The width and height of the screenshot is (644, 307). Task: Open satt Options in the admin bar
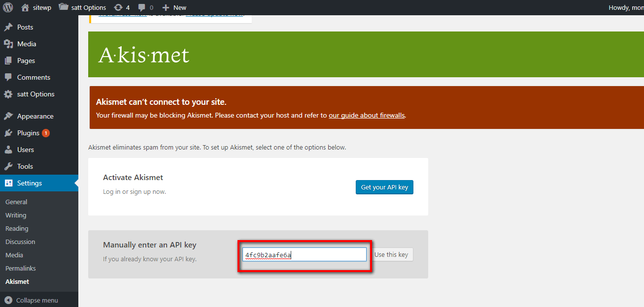tap(89, 7)
